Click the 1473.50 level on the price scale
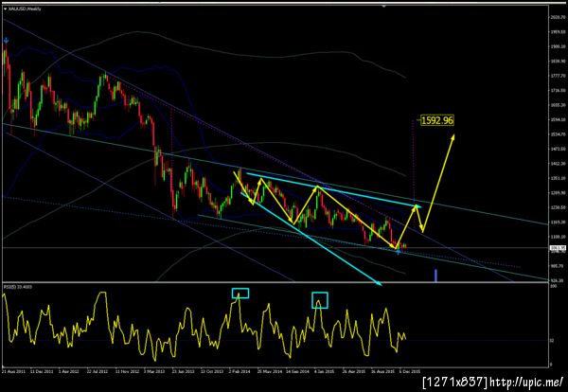568x392 pixels. click(x=559, y=149)
